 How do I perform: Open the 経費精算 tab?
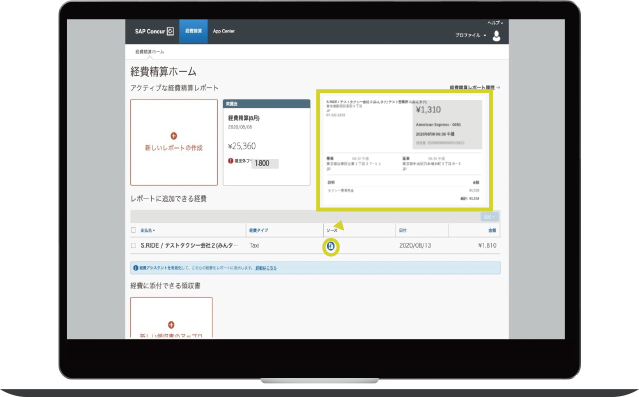click(x=194, y=31)
